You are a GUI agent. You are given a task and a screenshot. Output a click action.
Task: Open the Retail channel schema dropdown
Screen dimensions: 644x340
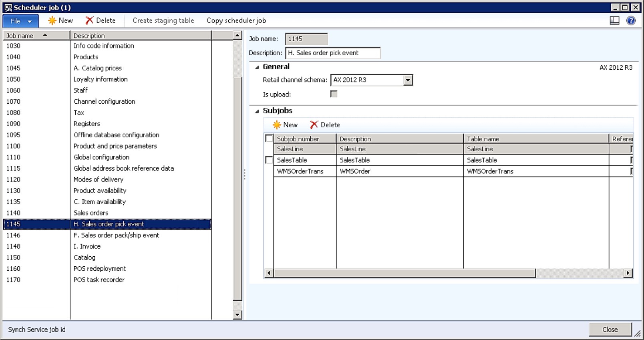click(x=408, y=80)
